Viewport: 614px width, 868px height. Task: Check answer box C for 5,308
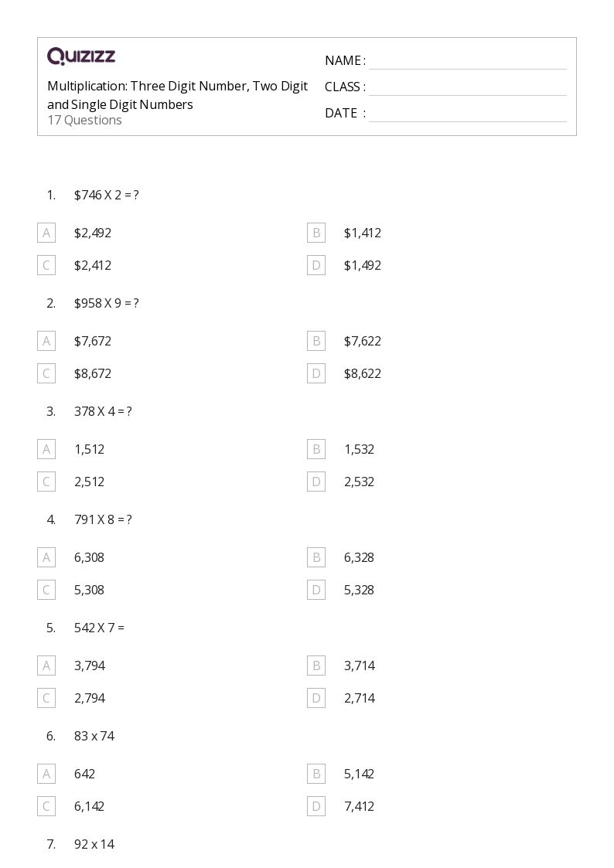pyautogui.click(x=46, y=590)
